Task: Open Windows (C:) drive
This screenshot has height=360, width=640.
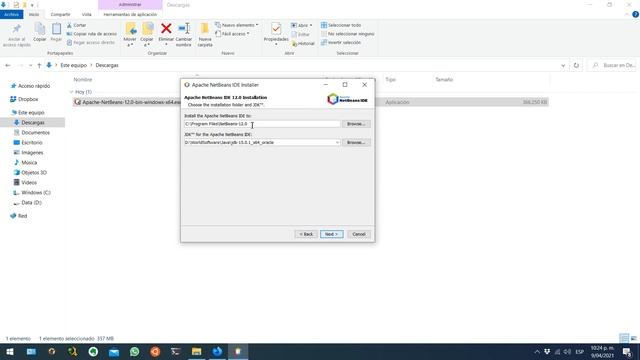Action: pyautogui.click(x=32, y=193)
